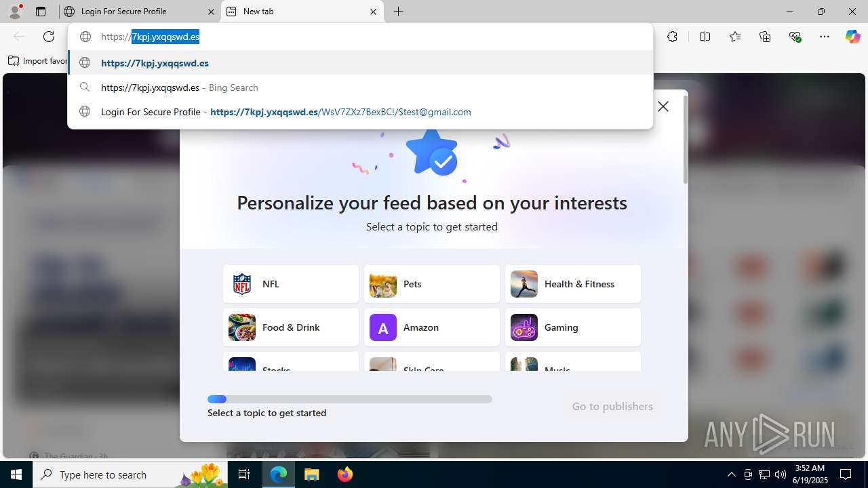Select the Pets topic card

[432, 284]
